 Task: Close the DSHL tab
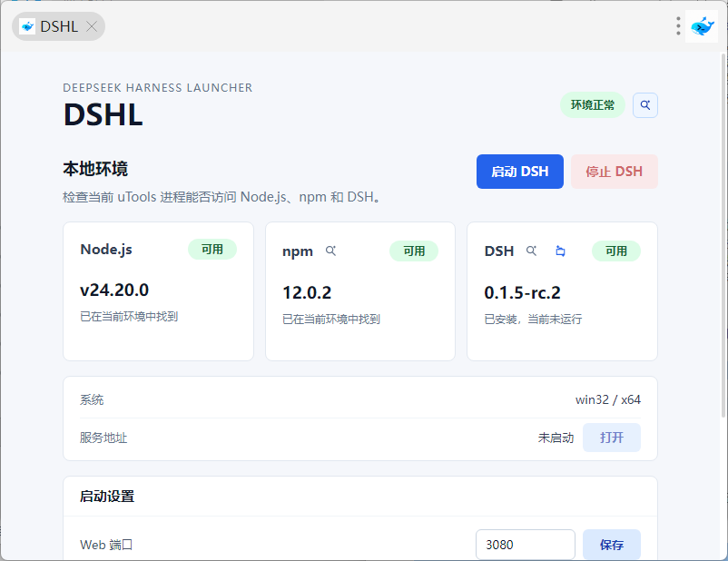pyautogui.click(x=92, y=26)
